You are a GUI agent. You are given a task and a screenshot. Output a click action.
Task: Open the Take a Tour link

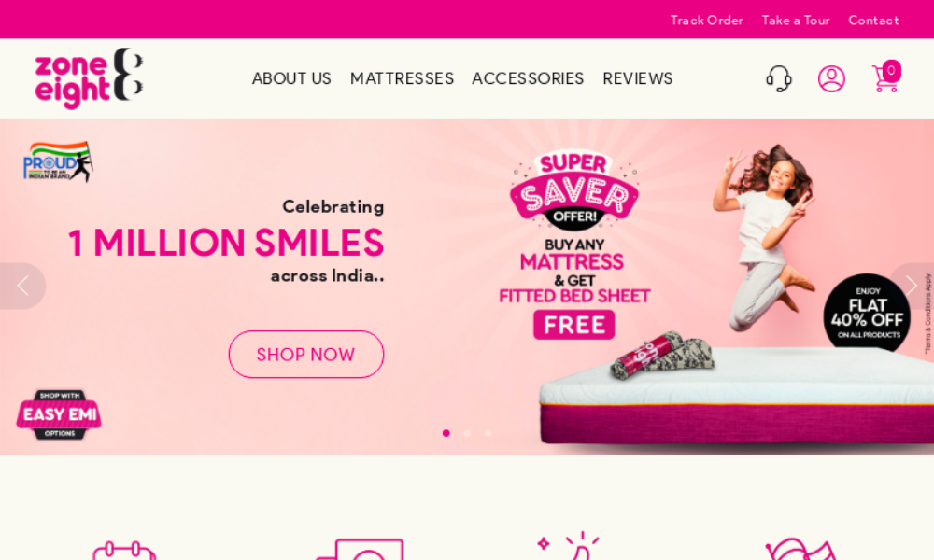tap(796, 21)
